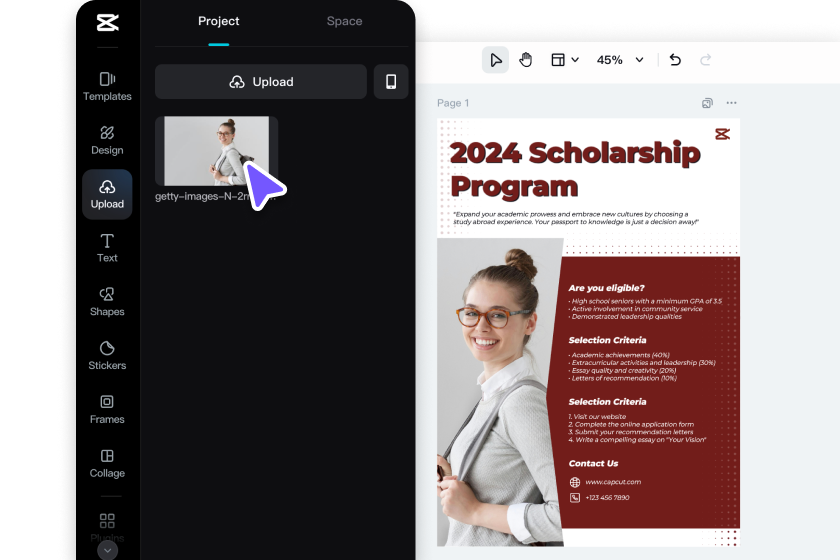Open the Collage panel
The image size is (840, 560).
point(107,463)
